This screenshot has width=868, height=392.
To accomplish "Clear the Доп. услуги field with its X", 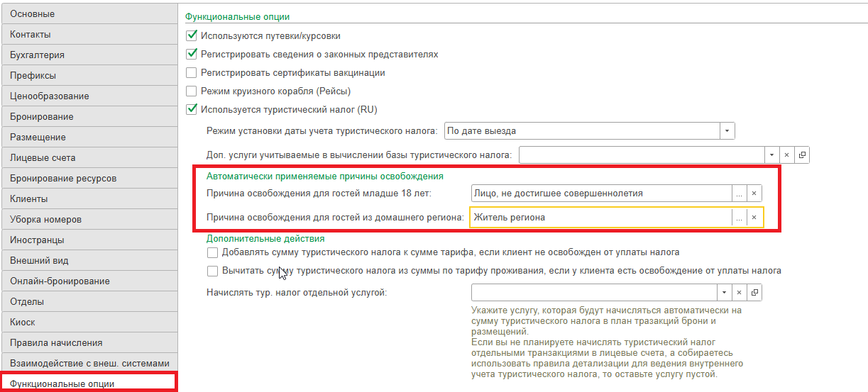I will pyautogui.click(x=786, y=155).
